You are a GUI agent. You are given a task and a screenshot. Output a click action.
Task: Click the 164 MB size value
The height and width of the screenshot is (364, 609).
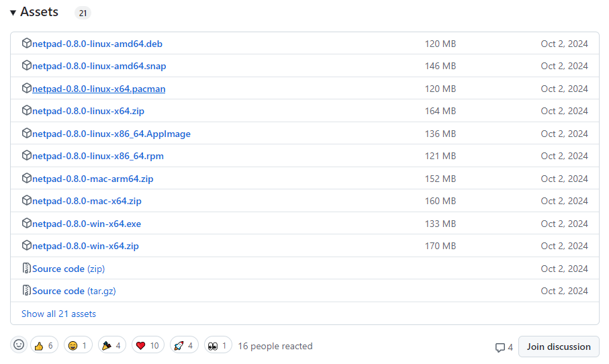coord(440,111)
